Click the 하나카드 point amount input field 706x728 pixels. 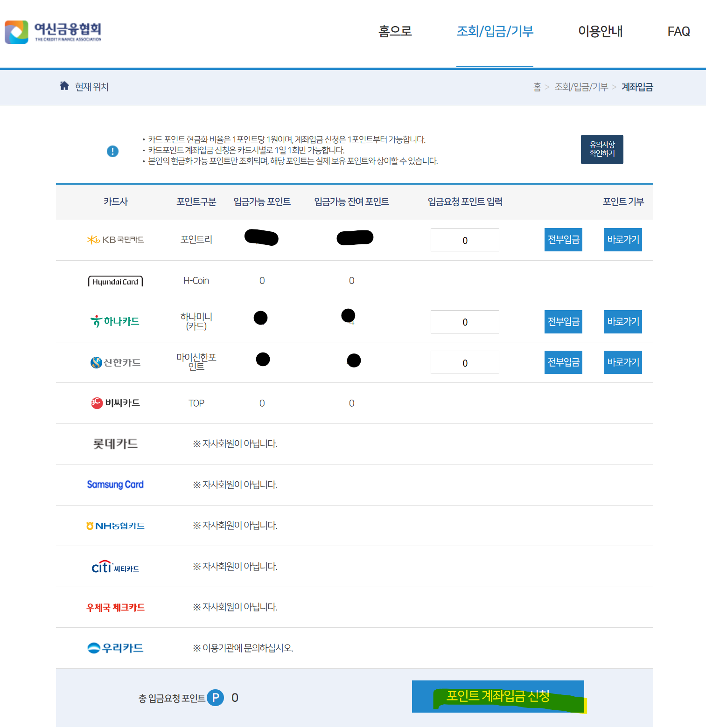[464, 321]
